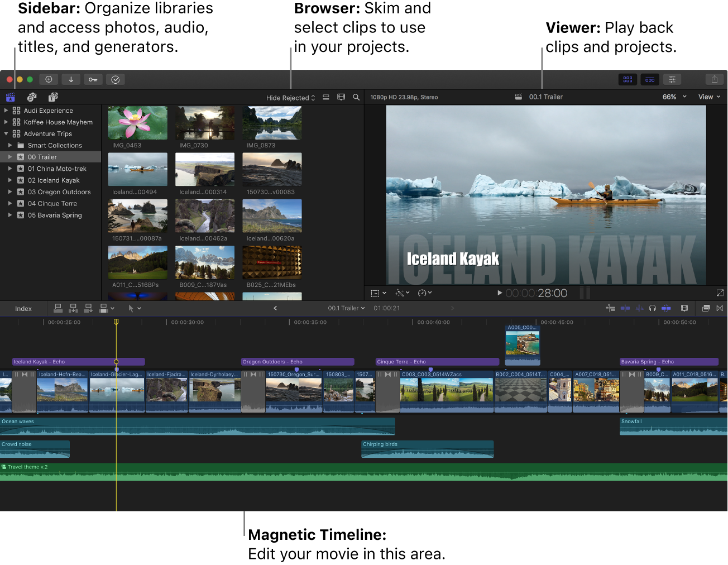
Task: Click the Share button
Action: click(x=715, y=79)
